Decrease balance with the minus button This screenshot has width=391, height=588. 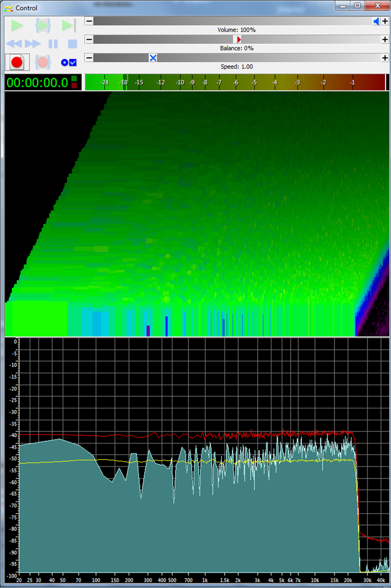89,39
